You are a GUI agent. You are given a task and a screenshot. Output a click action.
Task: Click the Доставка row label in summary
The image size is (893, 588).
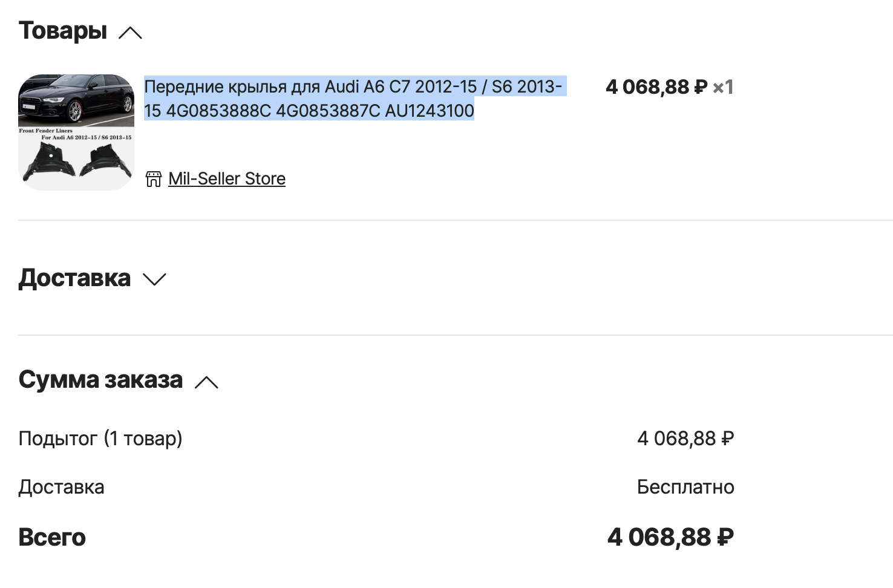tap(61, 487)
